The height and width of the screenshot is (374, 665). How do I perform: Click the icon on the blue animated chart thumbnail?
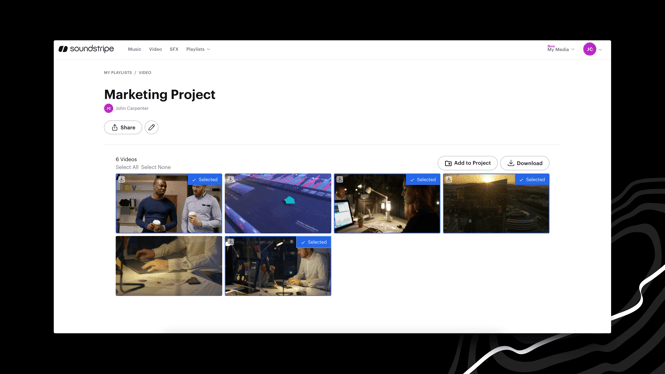[231, 179]
